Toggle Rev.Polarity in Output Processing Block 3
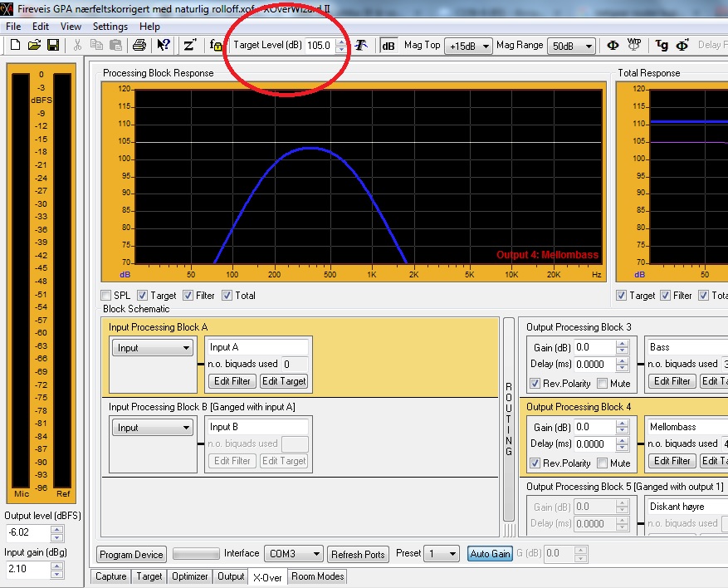This screenshot has width=728, height=588. coord(535,383)
